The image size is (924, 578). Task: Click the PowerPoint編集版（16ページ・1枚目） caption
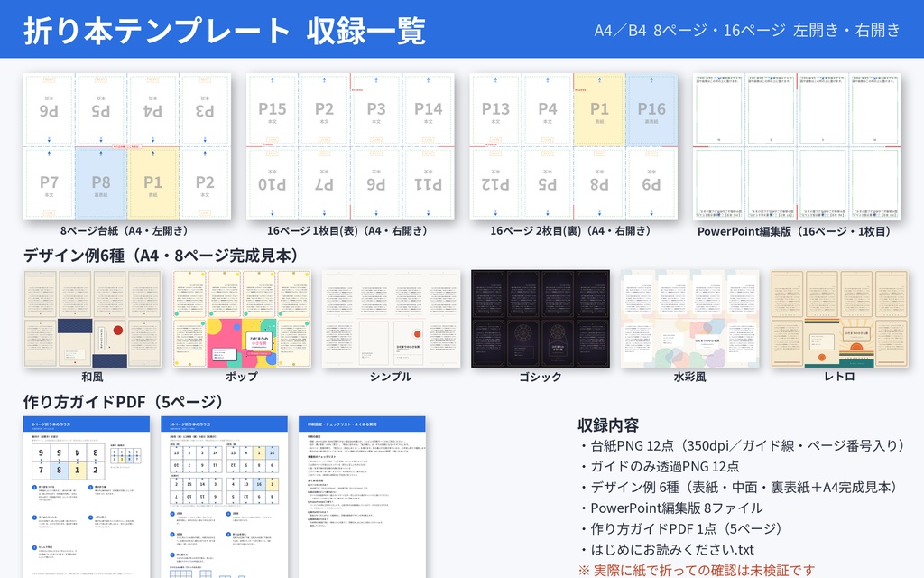pos(795,232)
